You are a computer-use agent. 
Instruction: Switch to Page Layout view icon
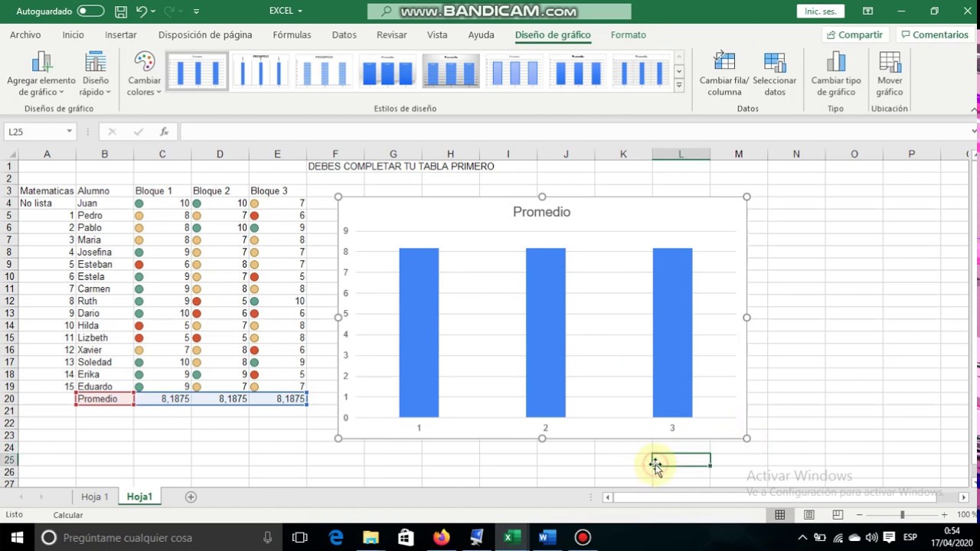click(808, 515)
